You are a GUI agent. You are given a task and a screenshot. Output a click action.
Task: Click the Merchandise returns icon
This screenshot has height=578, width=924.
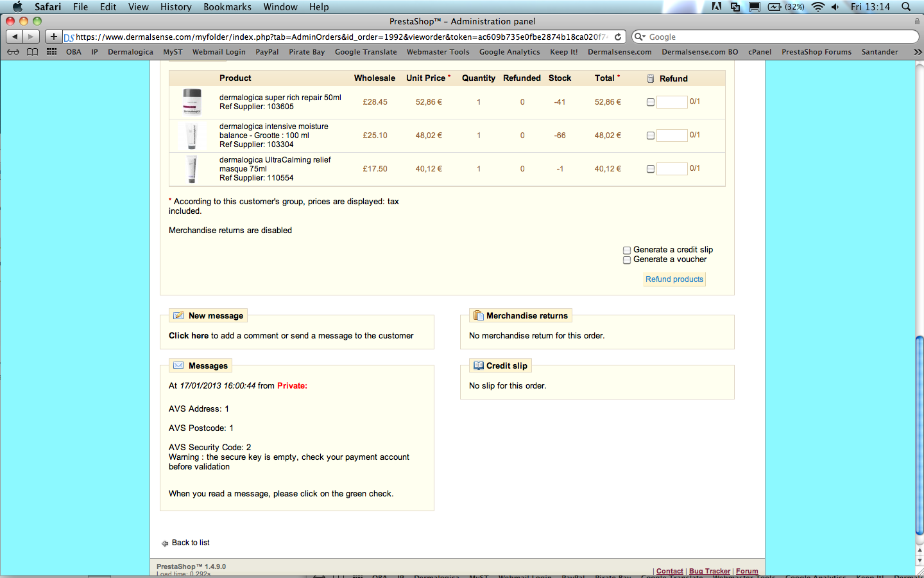click(x=478, y=315)
